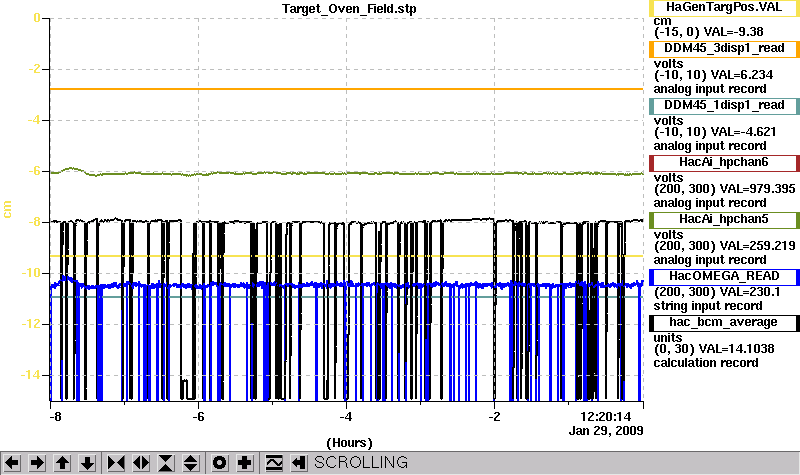The width and height of the screenshot is (800, 475).
Task: Pan the graph left with the left arrow button
Action: coord(12,463)
